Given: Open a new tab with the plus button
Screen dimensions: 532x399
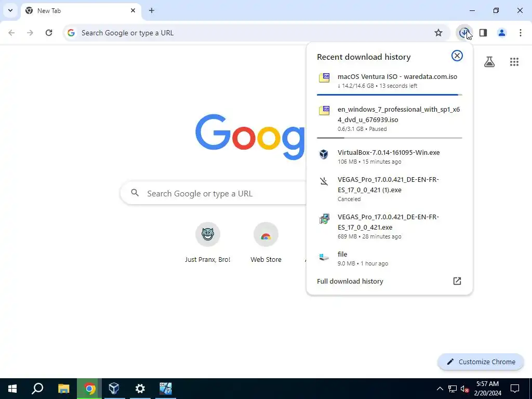Looking at the screenshot, I should [152, 10].
